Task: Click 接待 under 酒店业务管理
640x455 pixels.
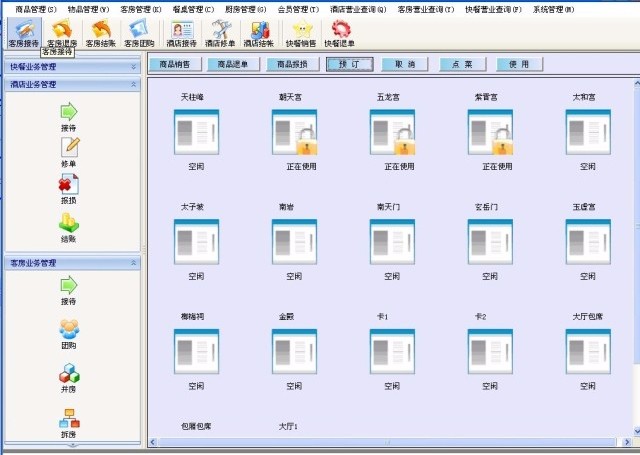Action: (69, 117)
